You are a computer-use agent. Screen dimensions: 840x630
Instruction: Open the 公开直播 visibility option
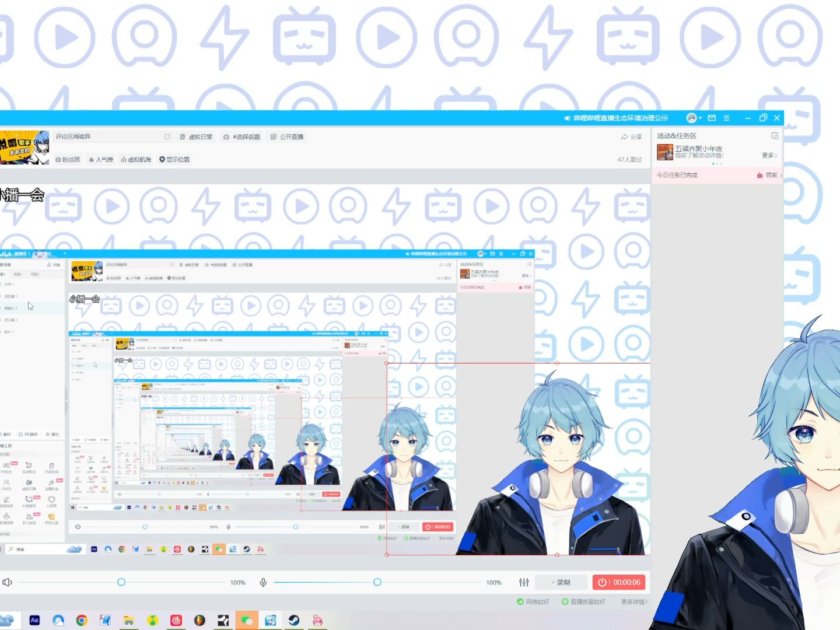click(x=287, y=136)
